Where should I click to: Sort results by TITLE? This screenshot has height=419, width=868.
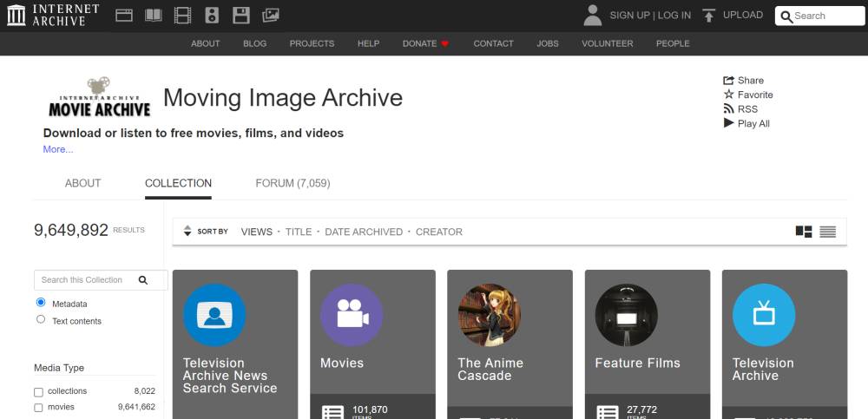tap(299, 232)
